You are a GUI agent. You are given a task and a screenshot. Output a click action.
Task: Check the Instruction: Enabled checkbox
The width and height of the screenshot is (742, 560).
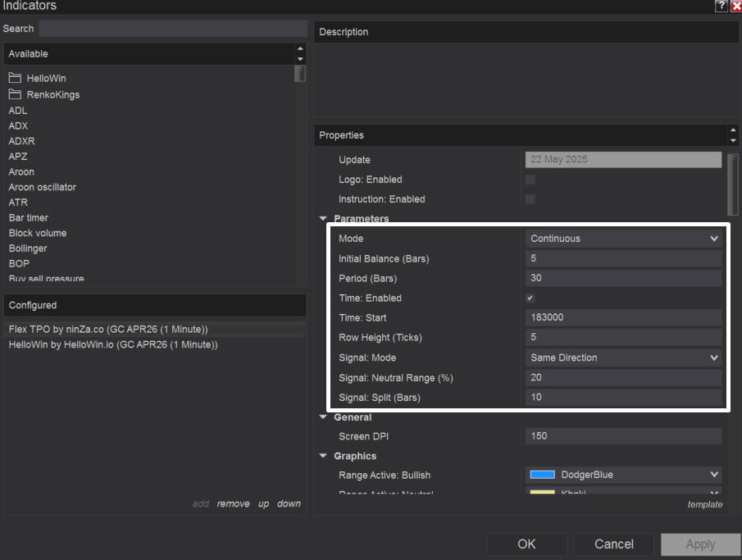530,199
